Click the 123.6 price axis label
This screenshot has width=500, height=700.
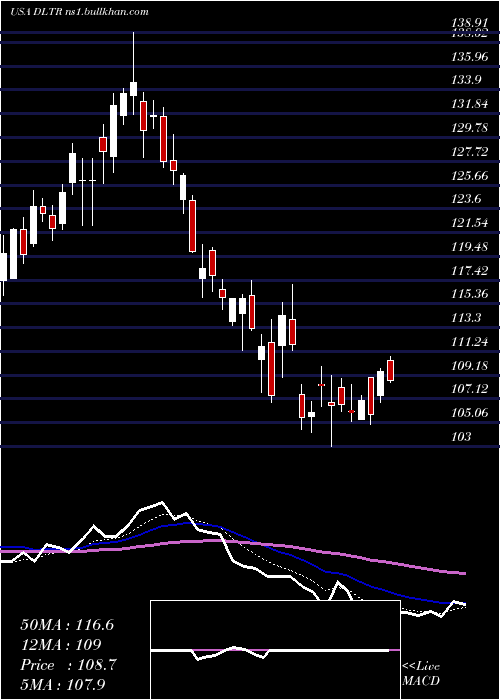tap(469, 199)
